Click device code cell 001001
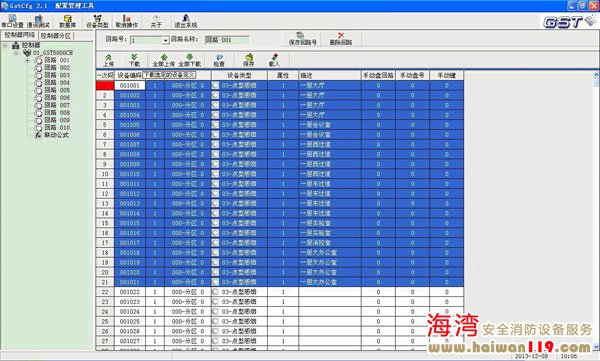The height and width of the screenshot is (361, 600). point(130,85)
